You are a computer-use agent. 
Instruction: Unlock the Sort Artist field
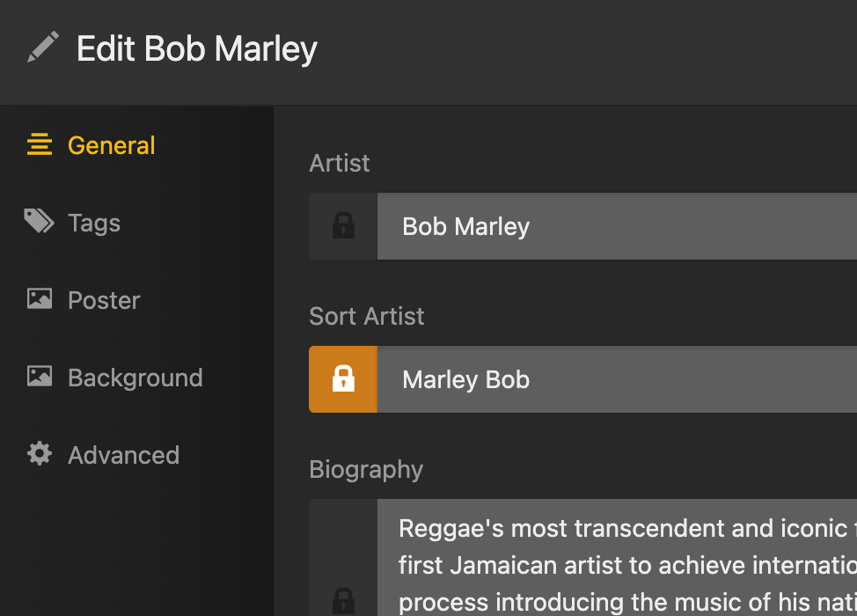coord(343,379)
